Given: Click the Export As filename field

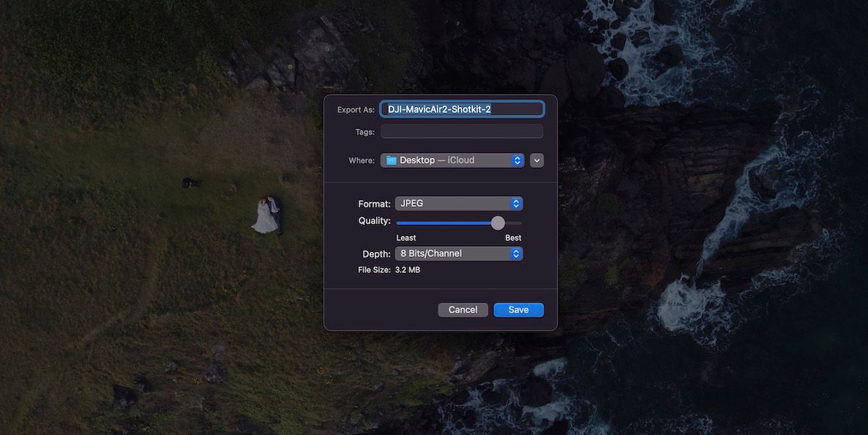Looking at the screenshot, I should (461, 109).
